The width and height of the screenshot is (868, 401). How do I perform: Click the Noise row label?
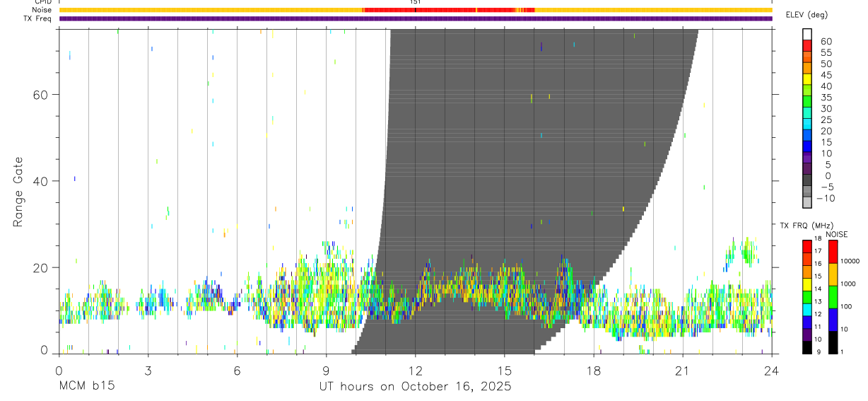(x=41, y=10)
